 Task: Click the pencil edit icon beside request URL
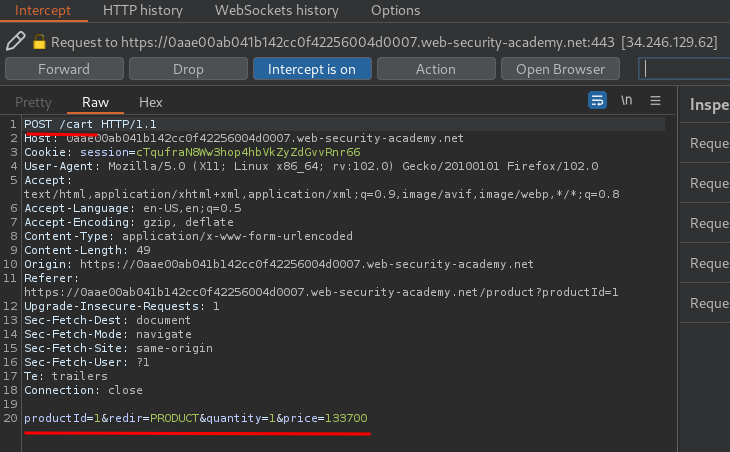coord(15,41)
